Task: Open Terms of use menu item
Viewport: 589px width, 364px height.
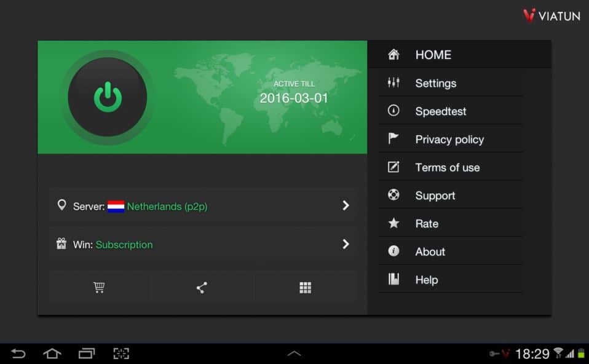Action: pos(451,167)
